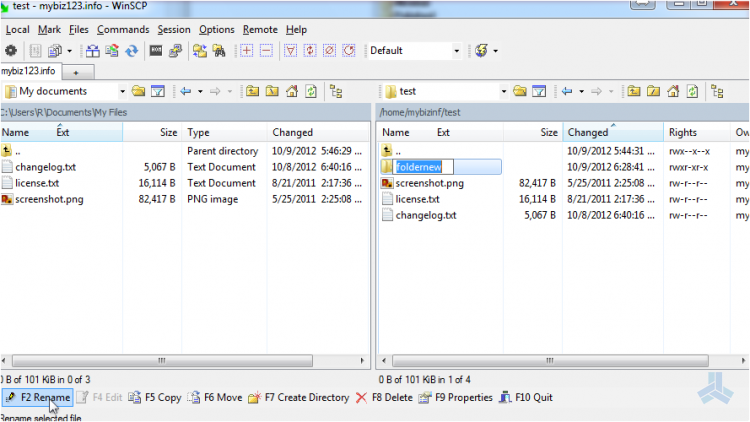Open the Local menu
The image size is (750, 422).
(x=18, y=30)
